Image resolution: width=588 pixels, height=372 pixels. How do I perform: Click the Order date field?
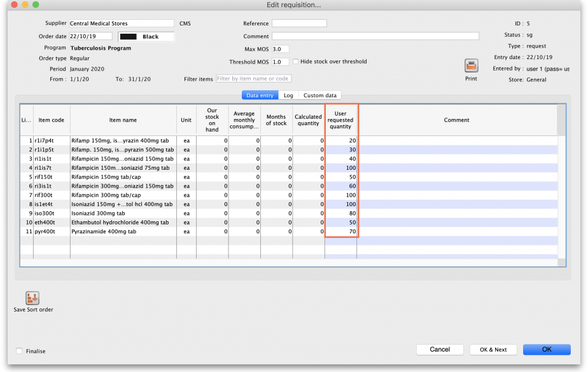click(x=90, y=36)
